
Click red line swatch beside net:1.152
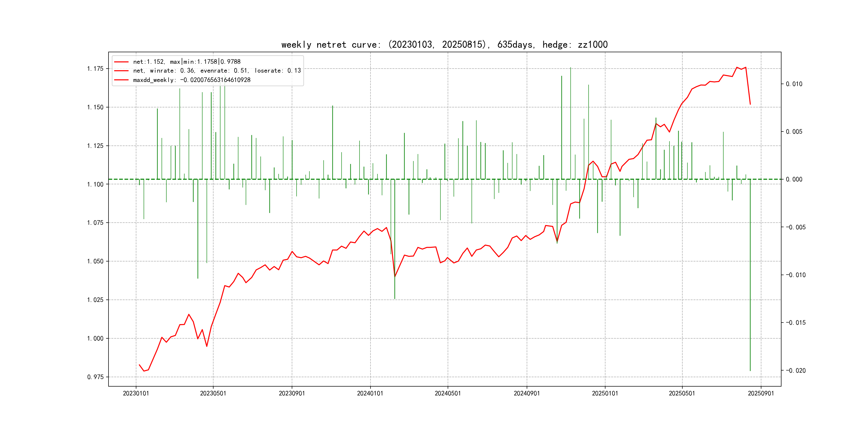[121, 62]
